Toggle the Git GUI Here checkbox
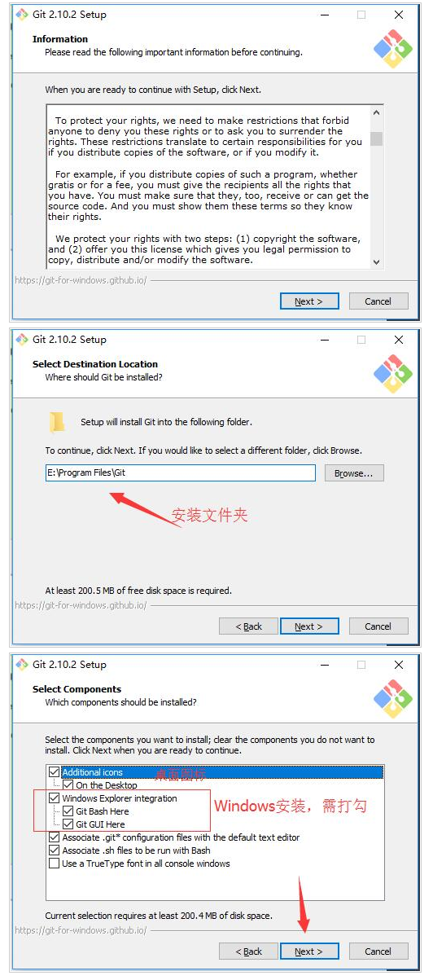The height and width of the screenshot is (980, 433). 68,824
